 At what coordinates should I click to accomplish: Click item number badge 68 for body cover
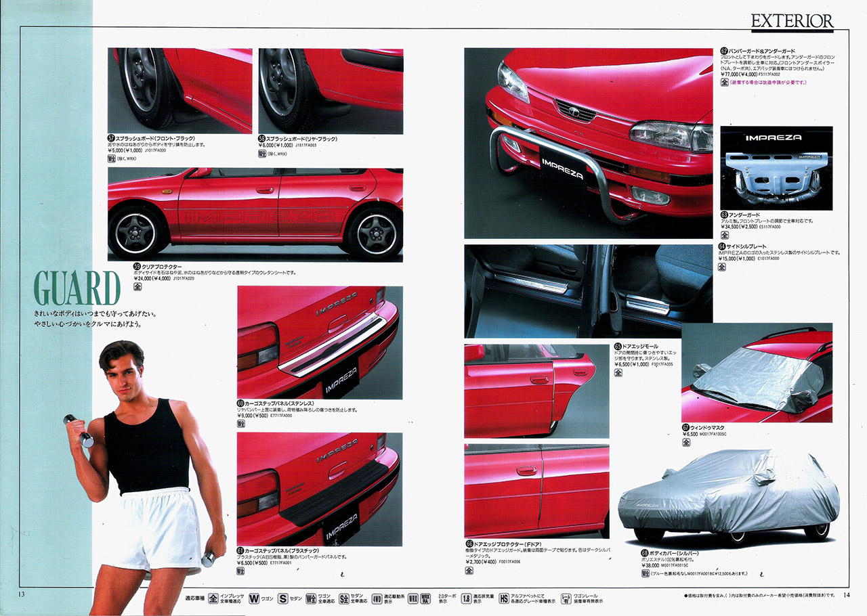tap(645, 553)
